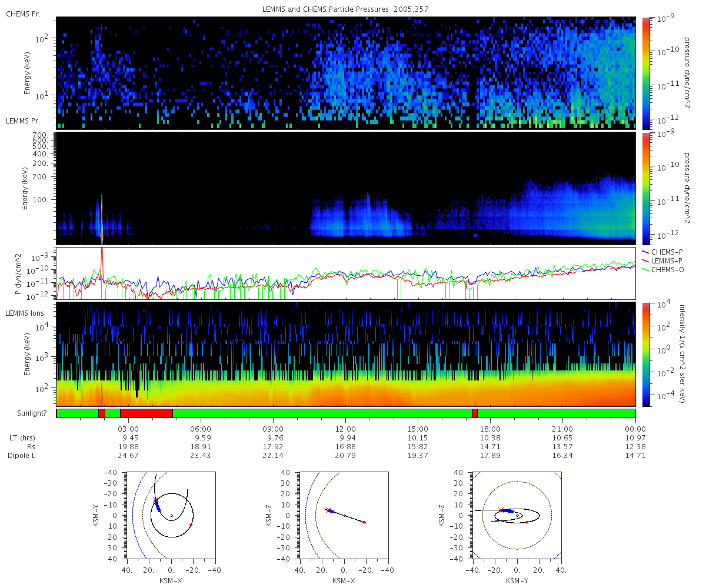Screen dimensions: 706x588
Task: Click the KSM-Y versus KSM-Z orbit plot
Action: point(517,516)
